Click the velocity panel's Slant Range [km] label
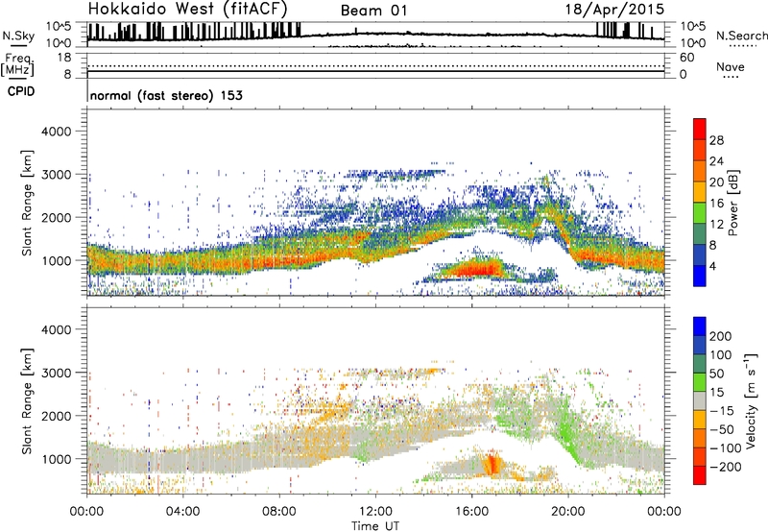The width and height of the screenshot is (768, 532). [x=27, y=401]
